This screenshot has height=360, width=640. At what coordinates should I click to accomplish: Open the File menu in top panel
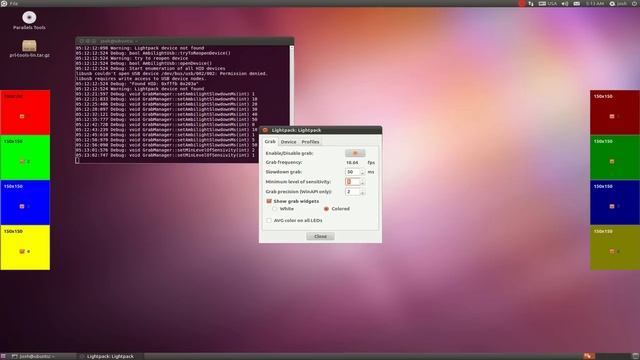tap(13, 3)
